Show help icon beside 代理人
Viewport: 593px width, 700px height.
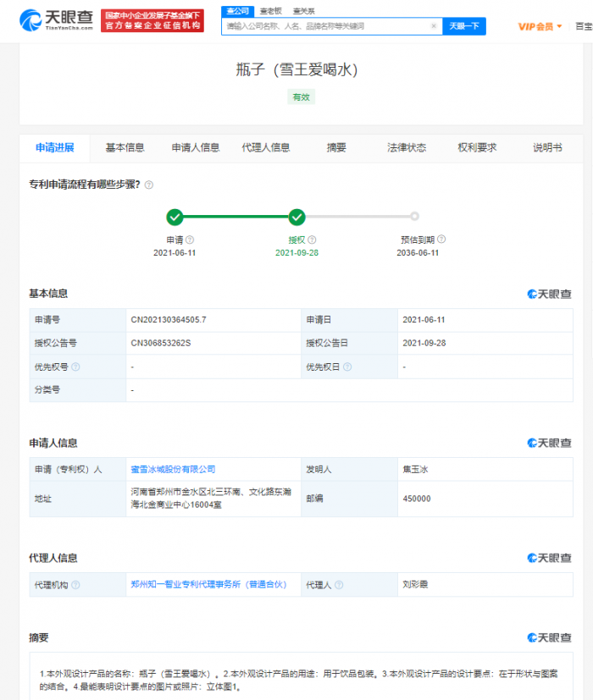[x=339, y=585]
